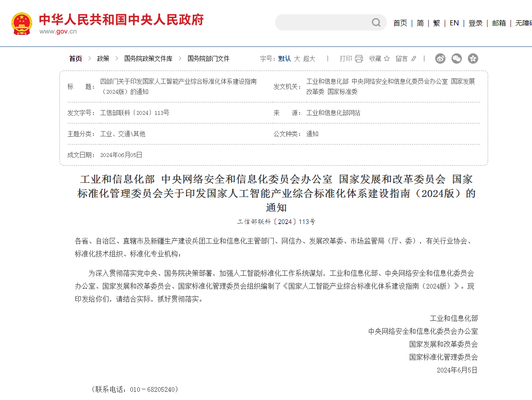Go to 政策 breadcrumb link
The height and width of the screenshot is (400, 532).
click(x=103, y=58)
